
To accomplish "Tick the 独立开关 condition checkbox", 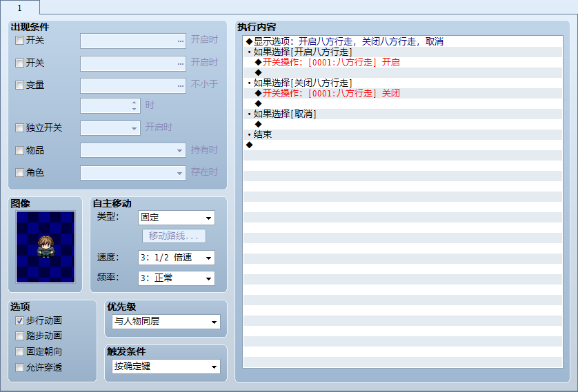I will point(19,127).
